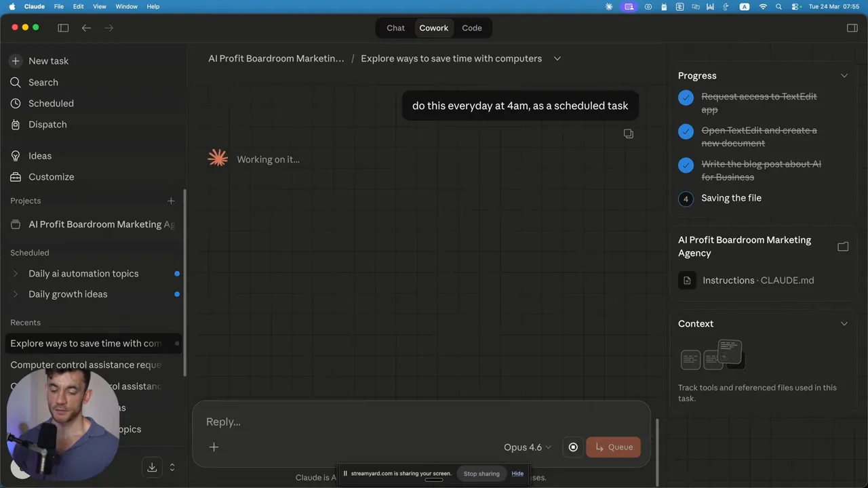Screen dimensions: 868x488
Task: Switch to the Chat tab
Action: (x=395, y=28)
